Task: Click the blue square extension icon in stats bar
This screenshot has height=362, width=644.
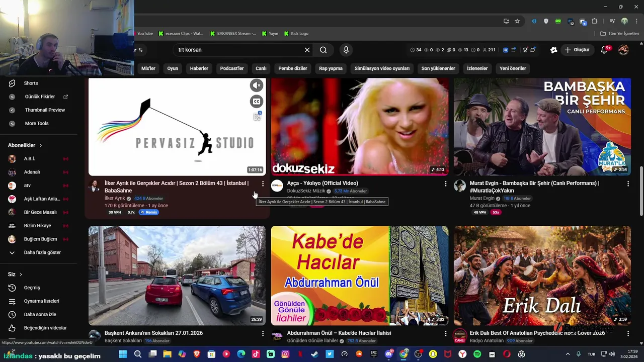Action: pyautogui.click(x=506, y=50)
